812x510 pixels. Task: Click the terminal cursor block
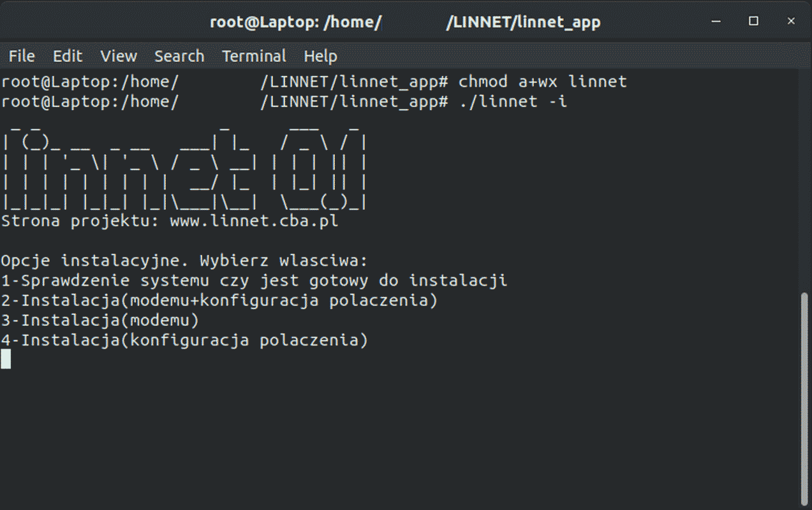(6, 359)
